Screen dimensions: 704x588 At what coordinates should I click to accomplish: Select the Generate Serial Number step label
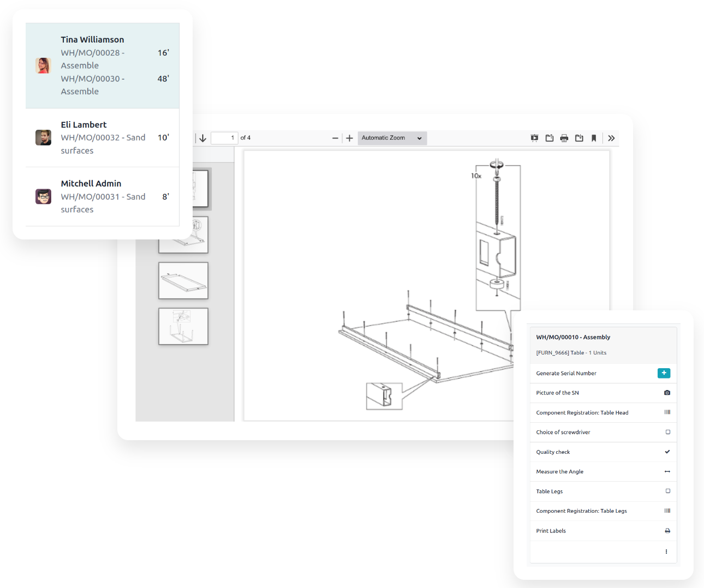tap(566, 373)
